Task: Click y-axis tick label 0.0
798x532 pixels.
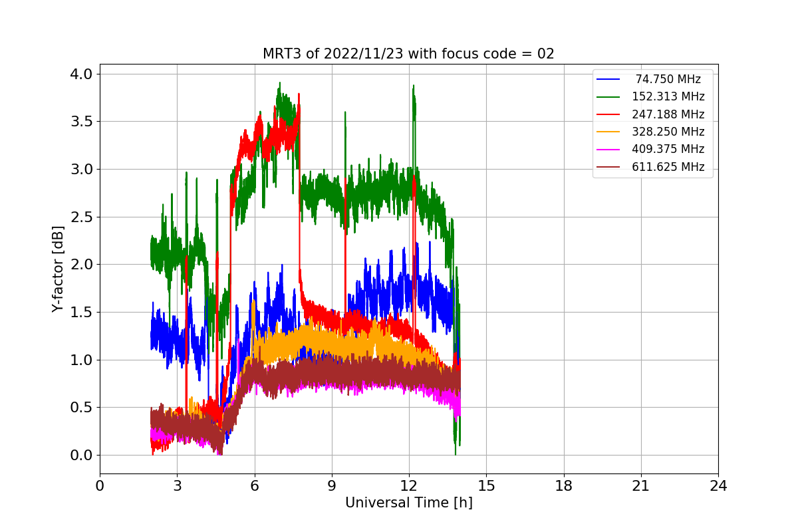Action: (x=81, y=456)
